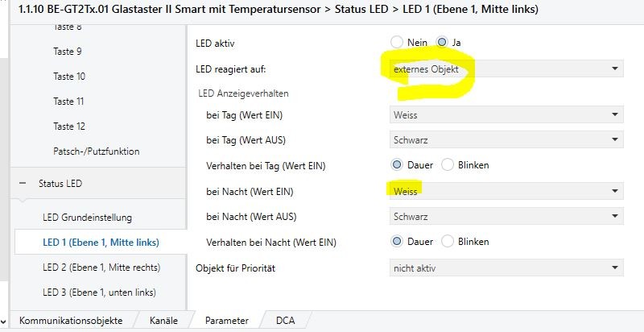
Task: Open 'bei Nacht (Wert AUS)' dropdown
Action: (506, 217)
